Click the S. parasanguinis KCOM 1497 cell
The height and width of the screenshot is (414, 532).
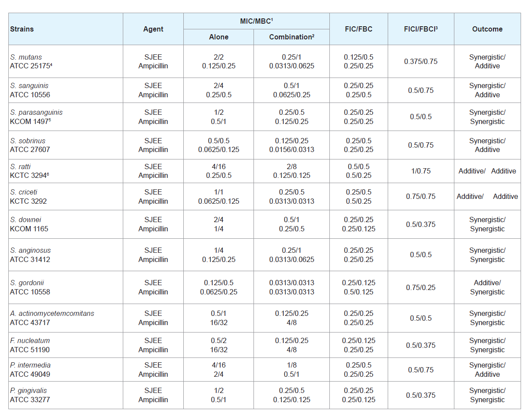[x=66, y=117]
